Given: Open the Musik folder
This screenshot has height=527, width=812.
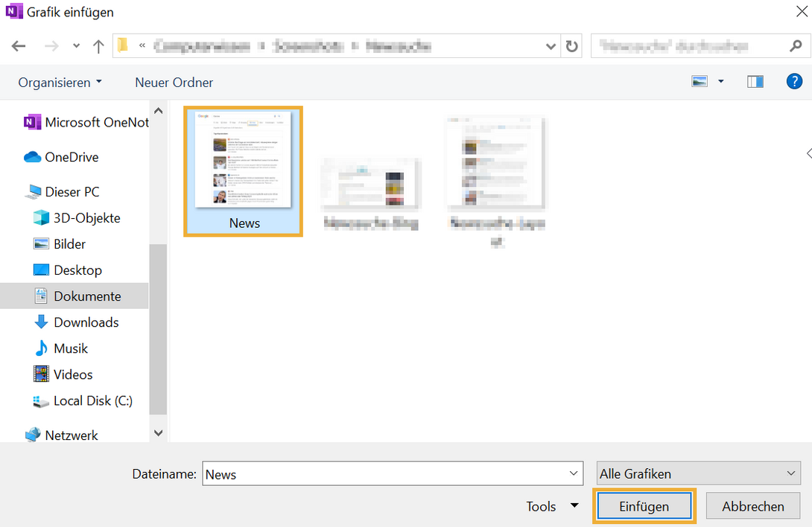Looking at the screenshot, I should [60, 348].
